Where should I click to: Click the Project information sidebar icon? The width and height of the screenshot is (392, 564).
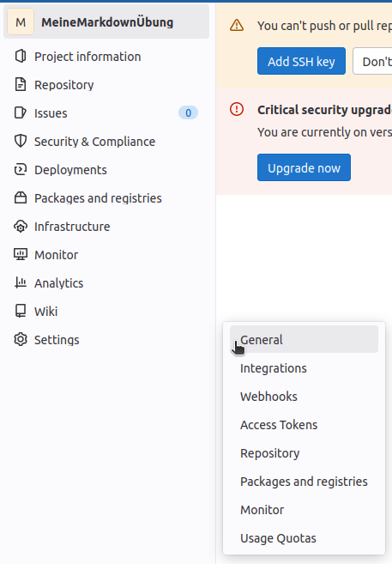pyautogui.click(x=21, y=57)
